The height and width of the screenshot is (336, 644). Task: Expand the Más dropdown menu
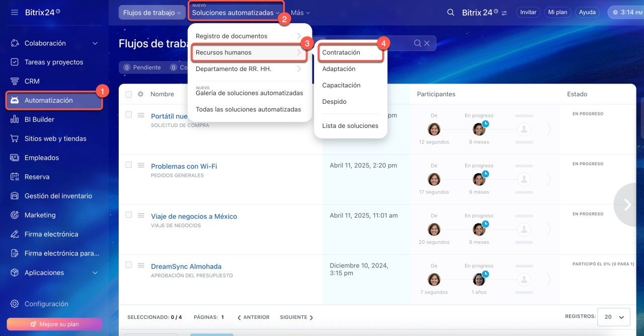(300, 13)
